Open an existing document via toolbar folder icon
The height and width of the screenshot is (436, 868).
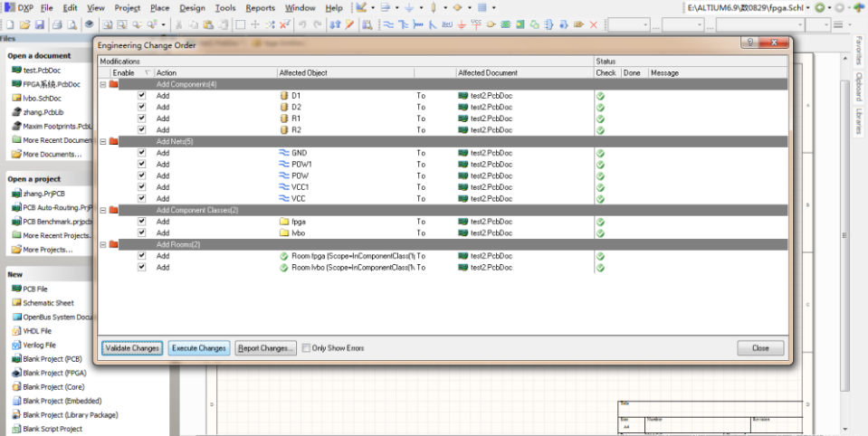point(25,25)
